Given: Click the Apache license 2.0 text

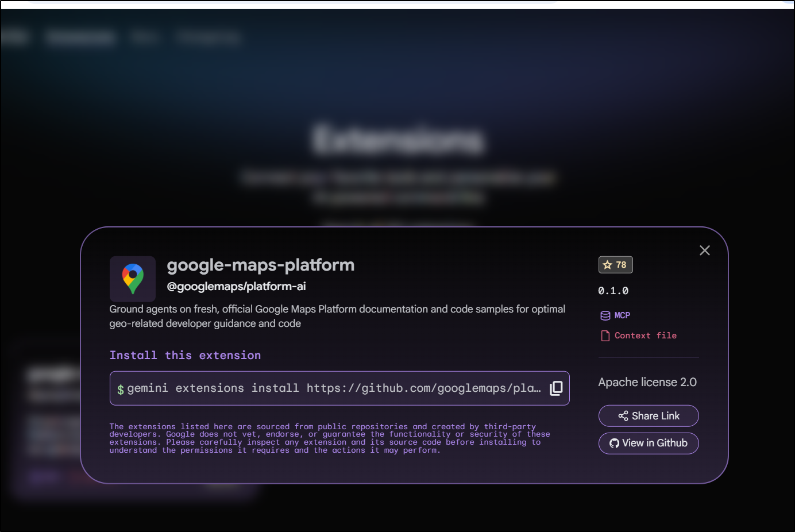Looking at the screenshot, I should pyautogui.click(x=647, y=382).
